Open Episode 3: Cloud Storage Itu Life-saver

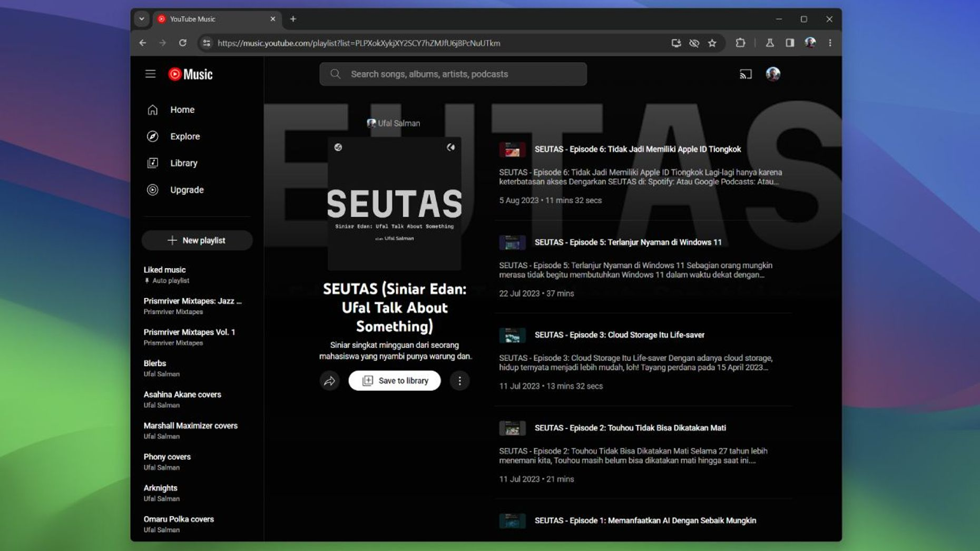pos(620,335)
